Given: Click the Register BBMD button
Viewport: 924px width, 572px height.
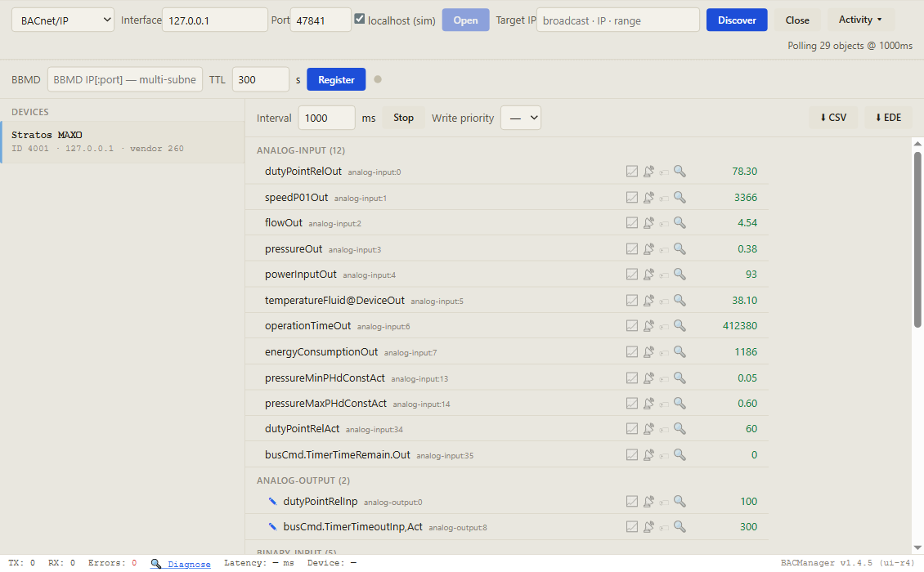Looking at the screenshot, I should pos(336,79).
